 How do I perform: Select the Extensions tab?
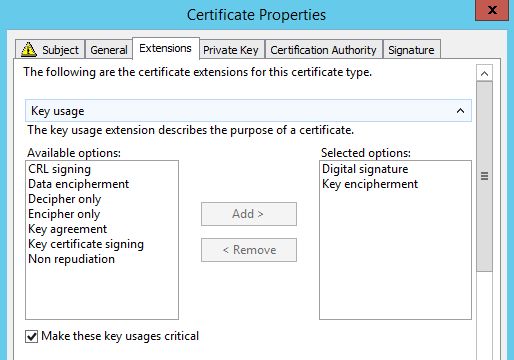166,48
